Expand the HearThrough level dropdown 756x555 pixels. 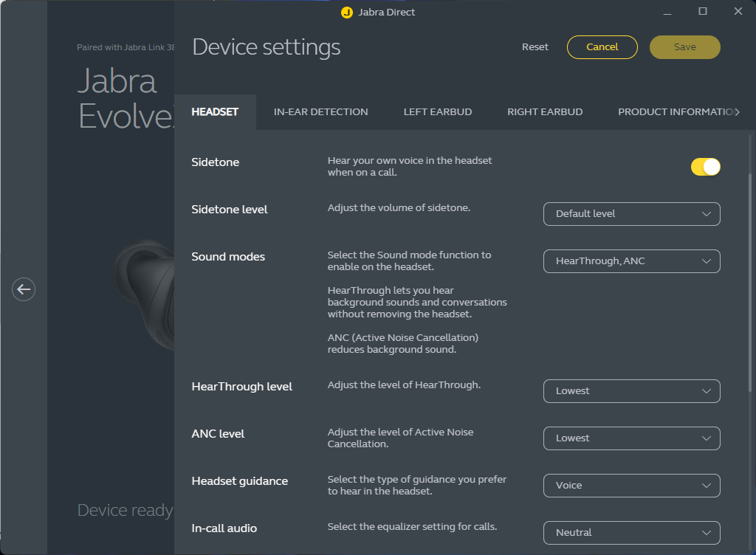(x=632, y=391)
